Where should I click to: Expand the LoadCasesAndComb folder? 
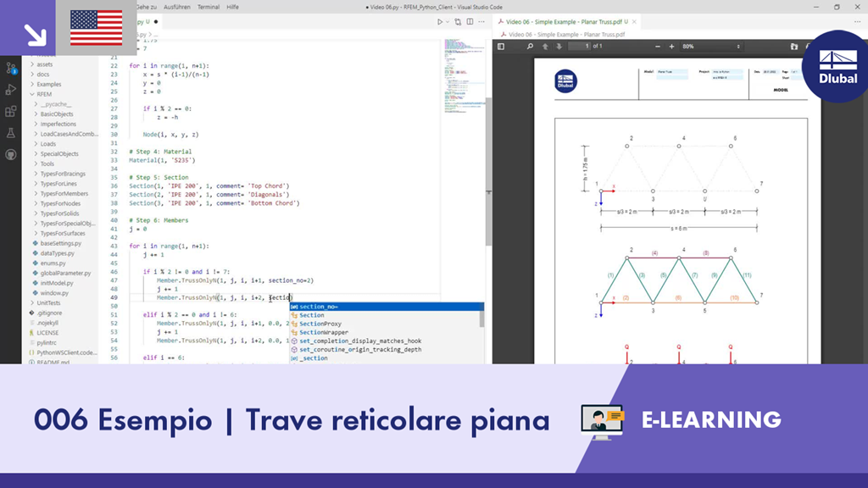pyautogui.click(x=69, y=134)
